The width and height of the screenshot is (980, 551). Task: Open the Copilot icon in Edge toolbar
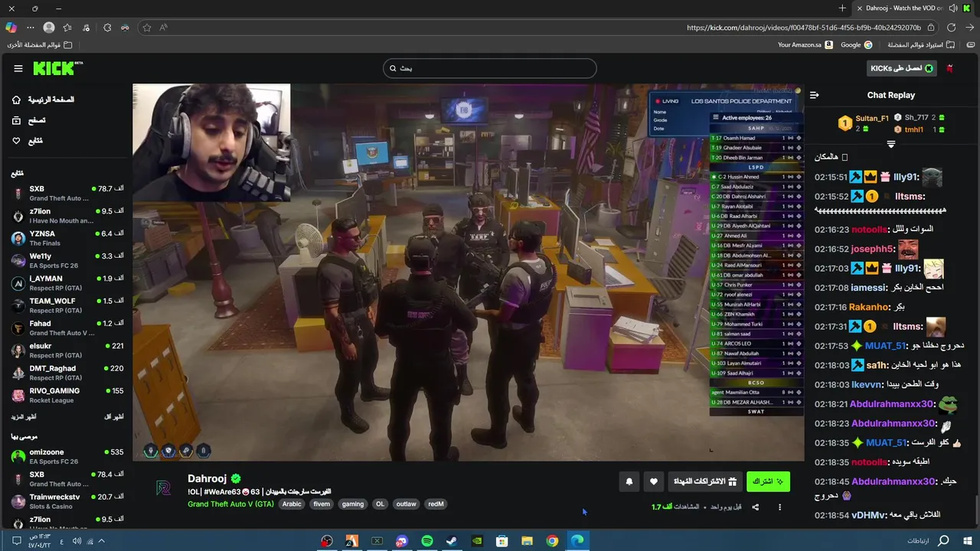tap(11, 28)
